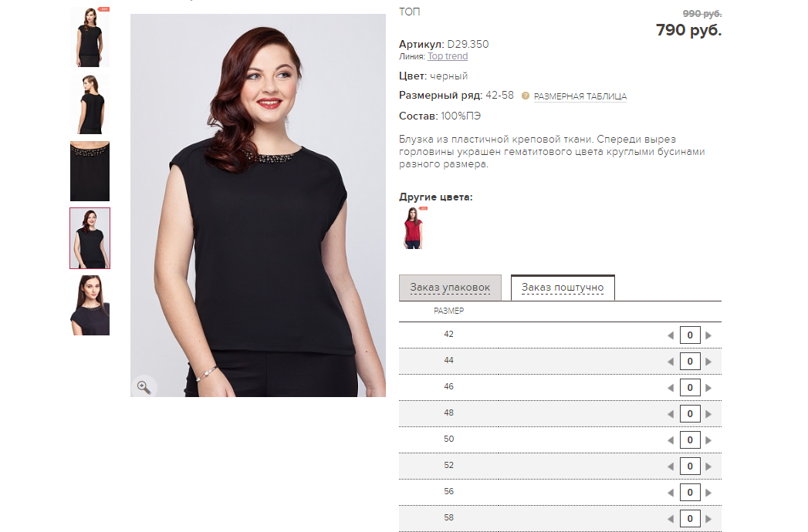Show the last brunette model thumbnail
This screenshot has height=532, width=808.
click(x=90, y=305)
